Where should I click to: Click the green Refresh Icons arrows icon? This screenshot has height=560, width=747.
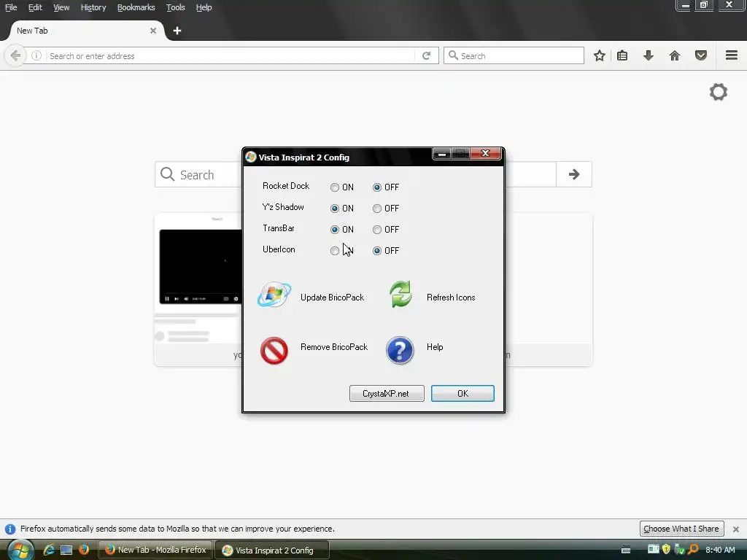400,295
